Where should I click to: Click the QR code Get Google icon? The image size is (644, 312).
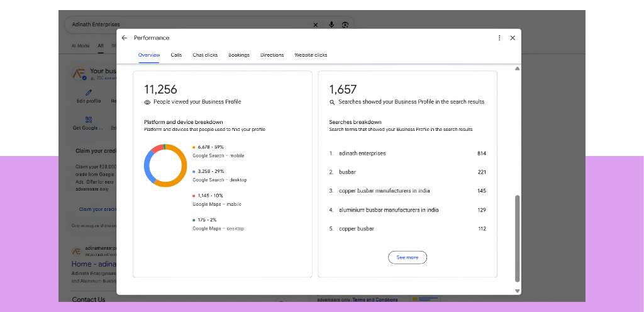pos(88,120)
